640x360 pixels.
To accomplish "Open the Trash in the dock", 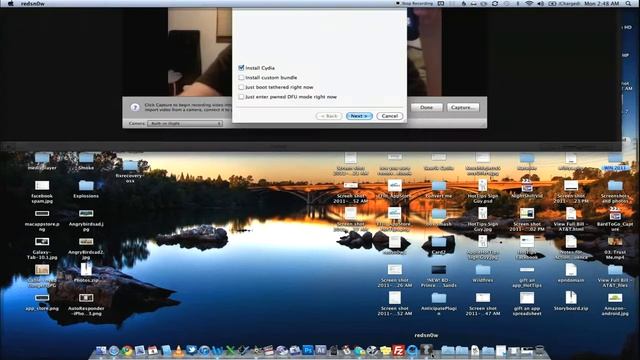I will 540,350.
